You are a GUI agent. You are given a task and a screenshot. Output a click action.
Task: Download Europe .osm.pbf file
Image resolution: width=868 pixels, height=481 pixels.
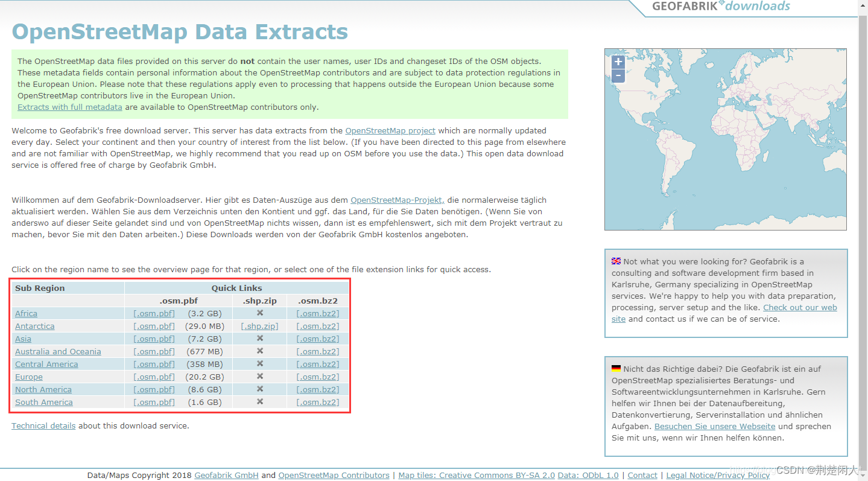(154, 377)
